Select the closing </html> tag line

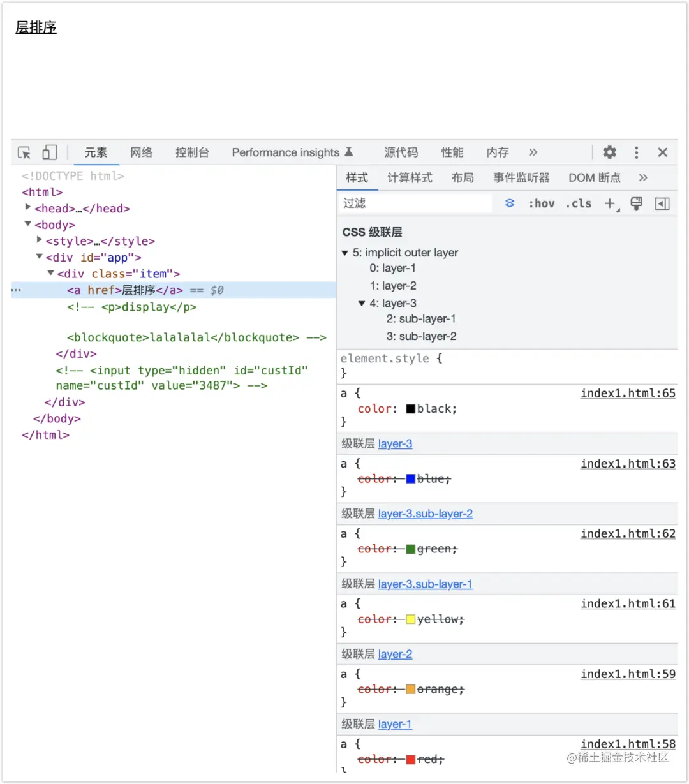coord(45,435)
